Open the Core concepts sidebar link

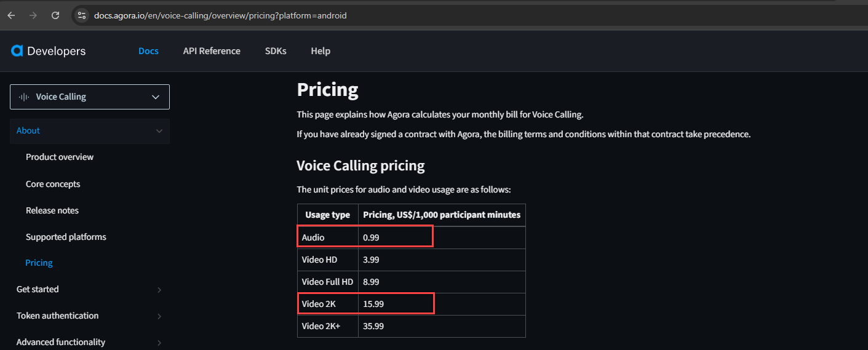(x=53, y=184)
